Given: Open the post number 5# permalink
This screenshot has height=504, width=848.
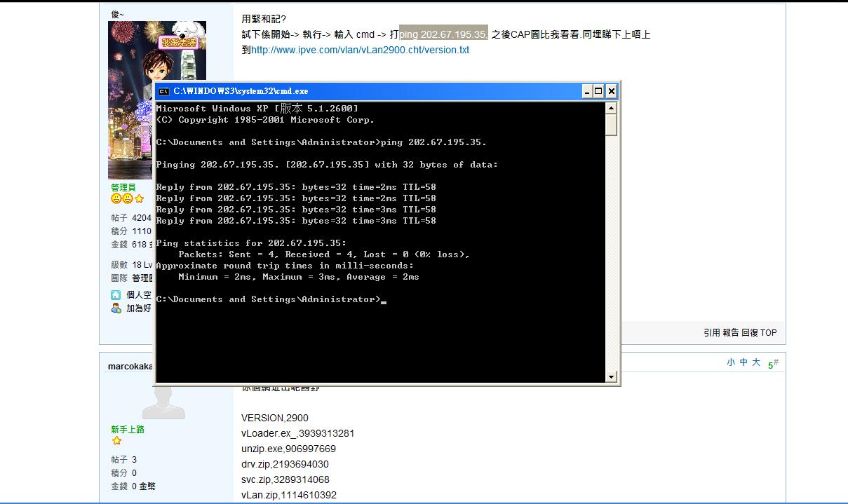Looking at the screenshot, I should tap(773, 364).
